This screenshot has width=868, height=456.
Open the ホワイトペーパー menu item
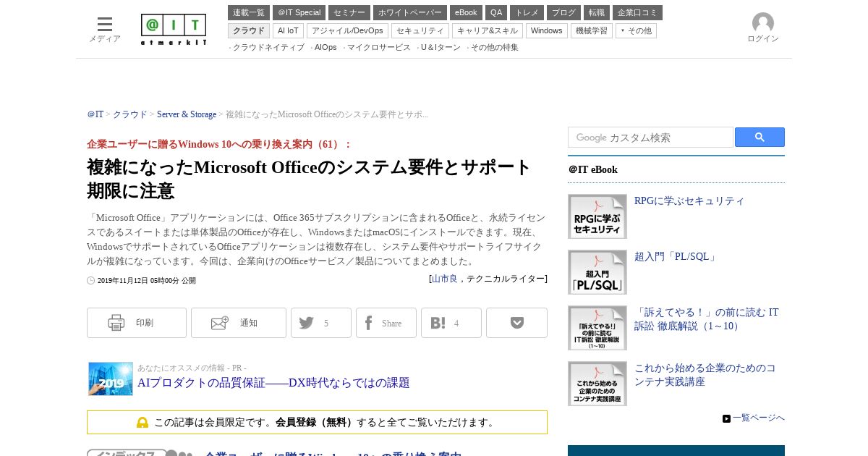point(410,12)
